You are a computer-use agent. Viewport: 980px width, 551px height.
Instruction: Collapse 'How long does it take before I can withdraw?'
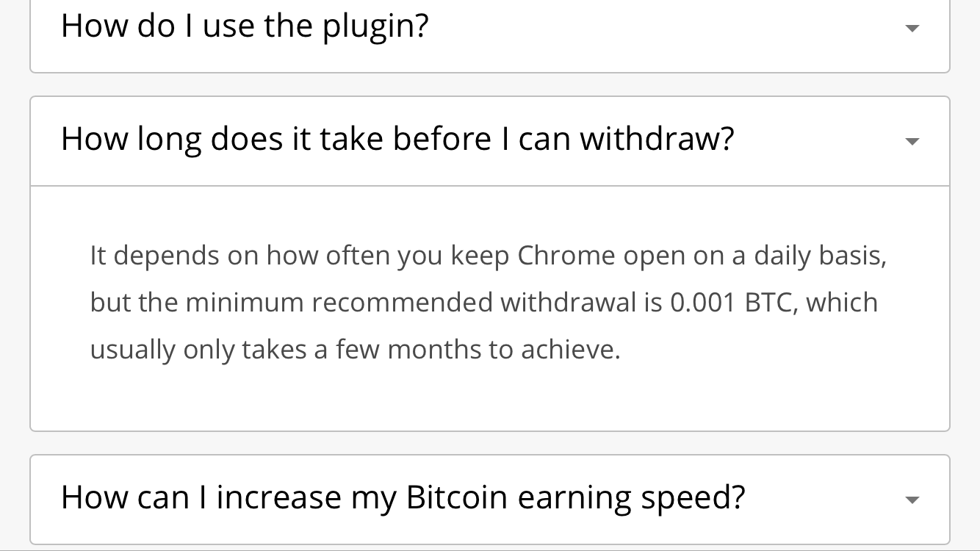[x=397, y=139]
